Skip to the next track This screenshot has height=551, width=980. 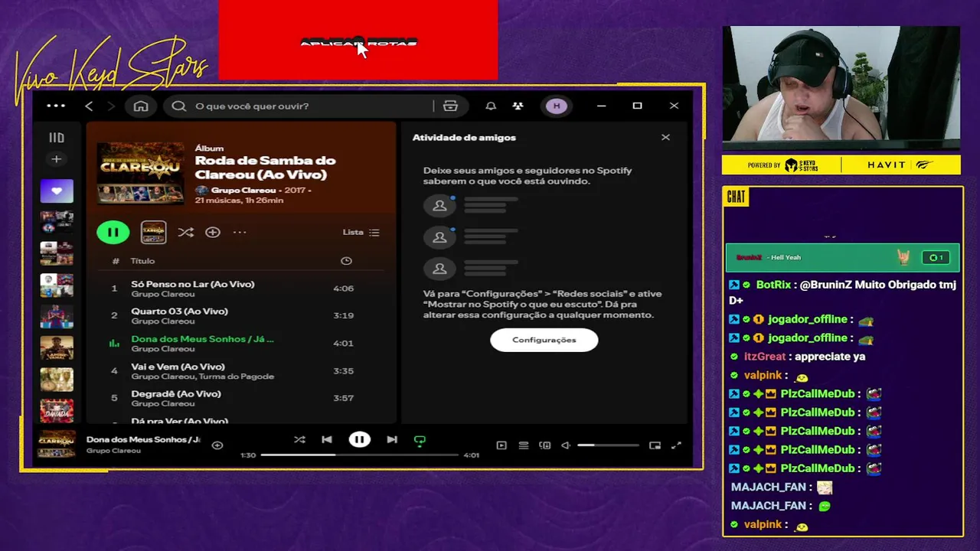tap(392, 440)
